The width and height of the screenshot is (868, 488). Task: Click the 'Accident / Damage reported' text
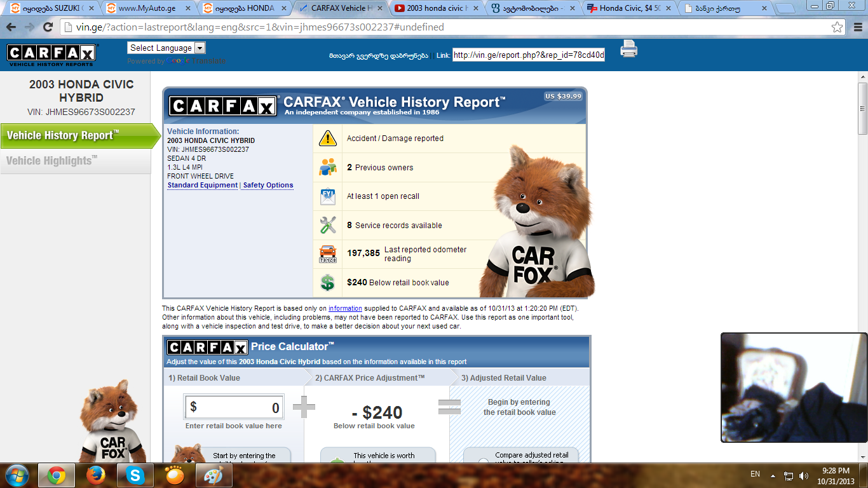click(x=395, y=139)
